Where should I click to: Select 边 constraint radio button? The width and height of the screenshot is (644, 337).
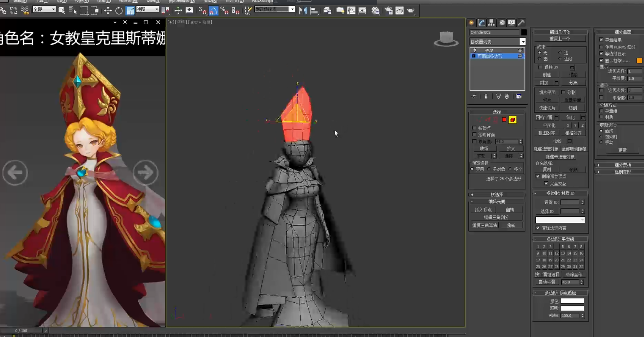pos(560,52)
